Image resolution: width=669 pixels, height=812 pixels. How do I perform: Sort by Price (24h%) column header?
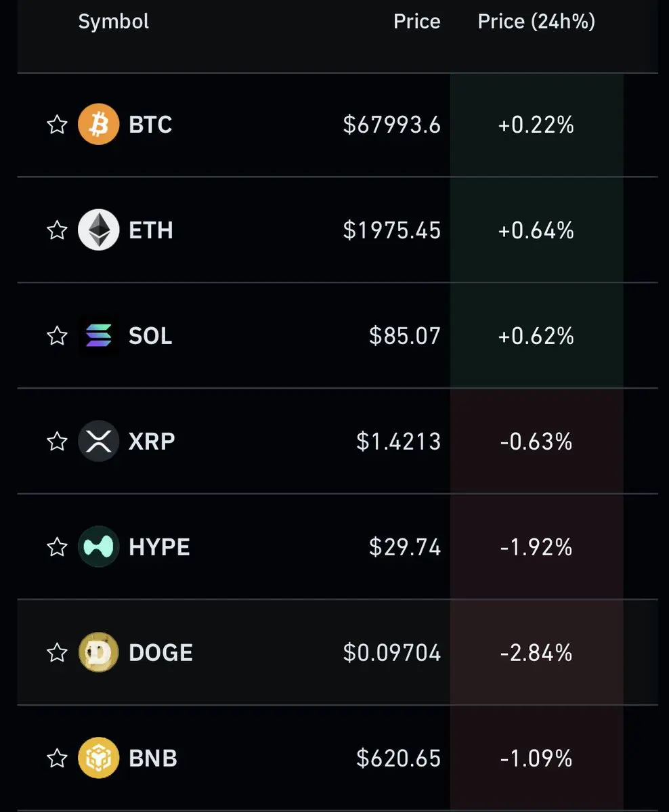536,22
